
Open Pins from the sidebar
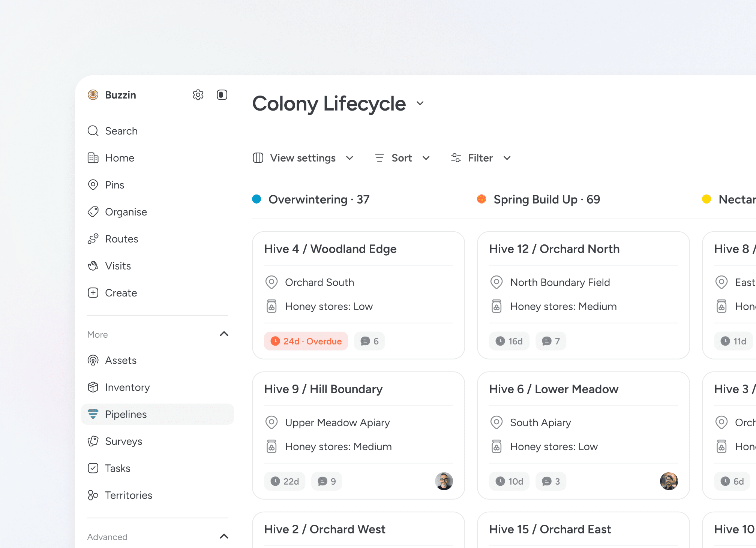(114, 185)
